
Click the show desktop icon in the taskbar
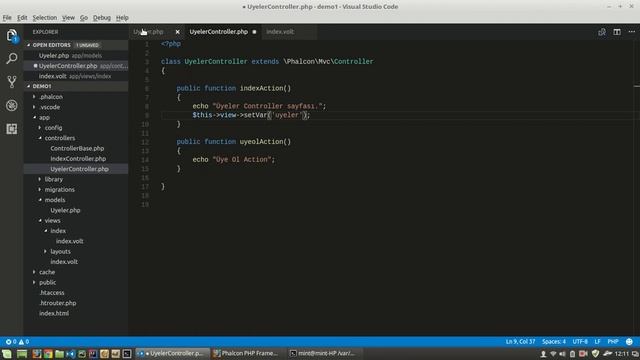click(22, 354)
